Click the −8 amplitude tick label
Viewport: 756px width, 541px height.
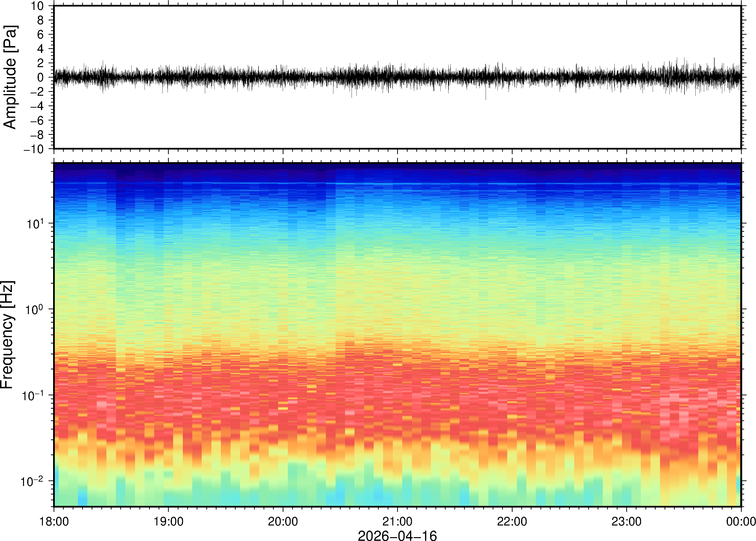coord(37,135)
